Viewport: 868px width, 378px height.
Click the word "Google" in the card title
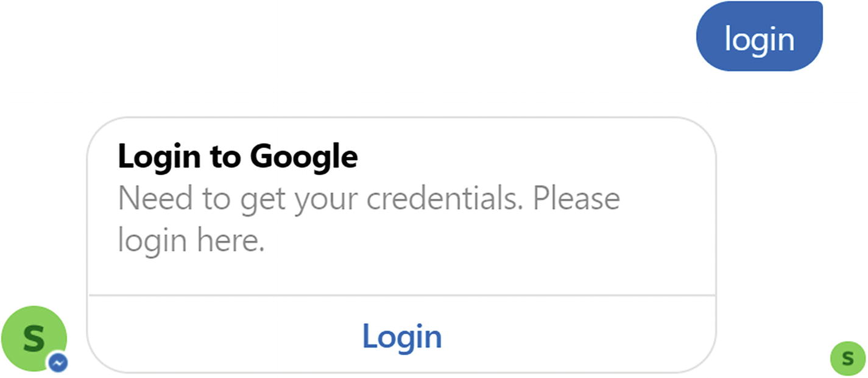tap(303, 157)
